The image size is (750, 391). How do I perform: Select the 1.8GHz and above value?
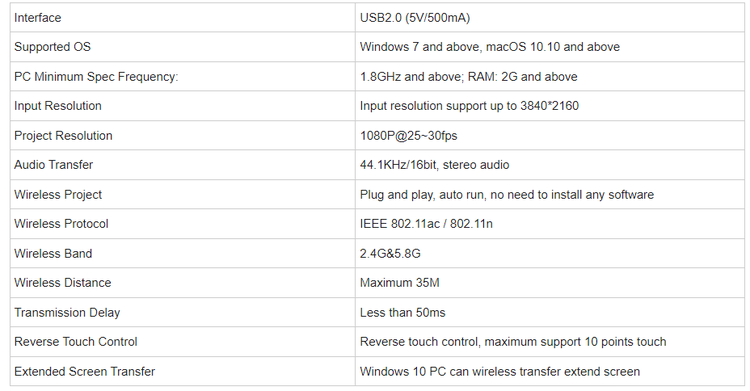click(x=411, y=77)
